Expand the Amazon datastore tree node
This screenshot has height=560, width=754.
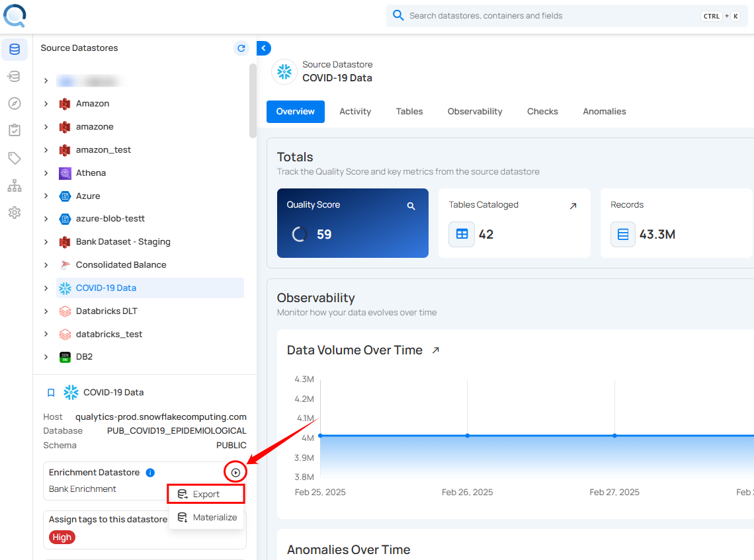tap(46, 104)
